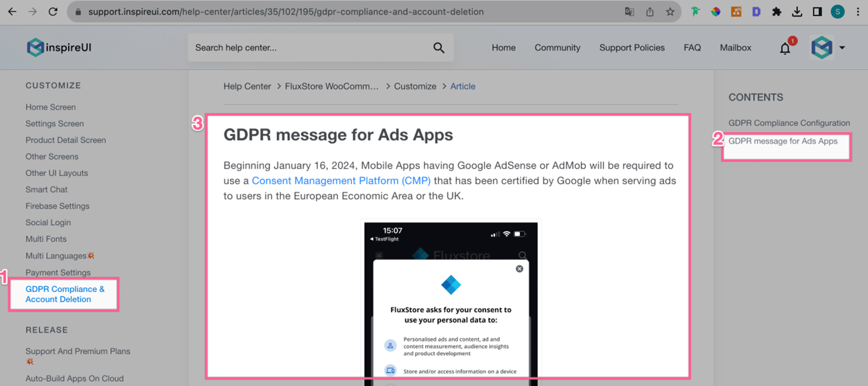The width and height of the screenshot is (868, 386).
Task: Open Firebase Settings in the sidebar
Action: point(57,206)
